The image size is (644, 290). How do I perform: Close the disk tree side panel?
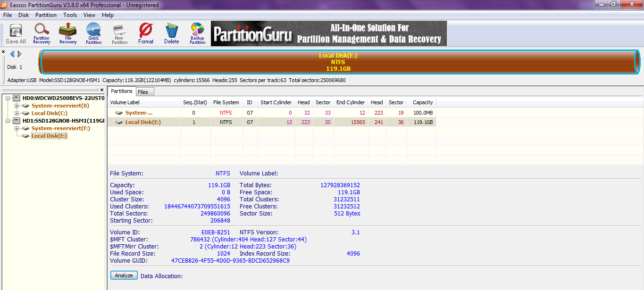(102, 90)
